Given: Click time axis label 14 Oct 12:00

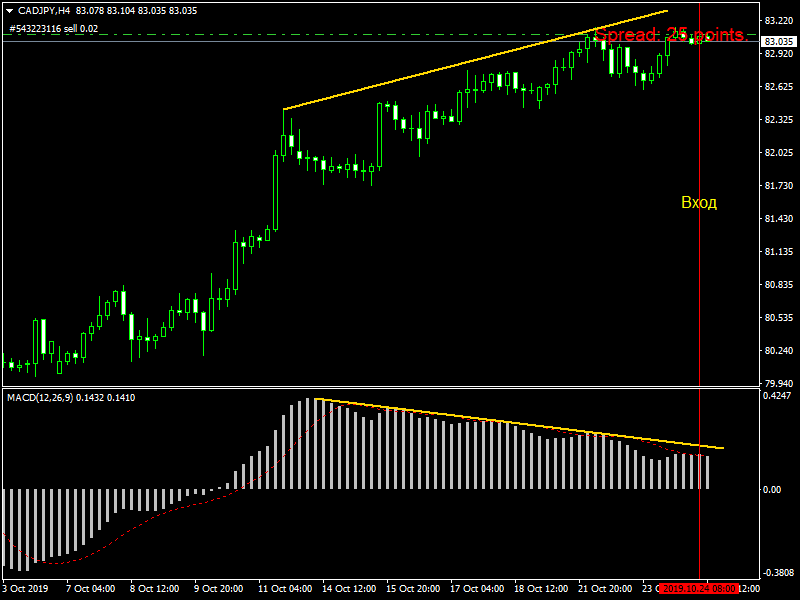Looking at the screenshot, I should coord(349,589).
